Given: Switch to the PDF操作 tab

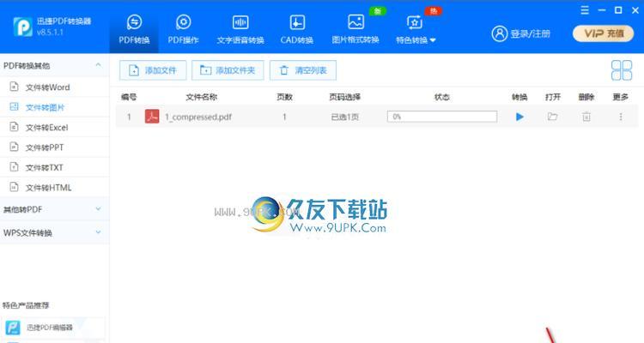Looking at the screenshot, I should [x=183, y=28].
